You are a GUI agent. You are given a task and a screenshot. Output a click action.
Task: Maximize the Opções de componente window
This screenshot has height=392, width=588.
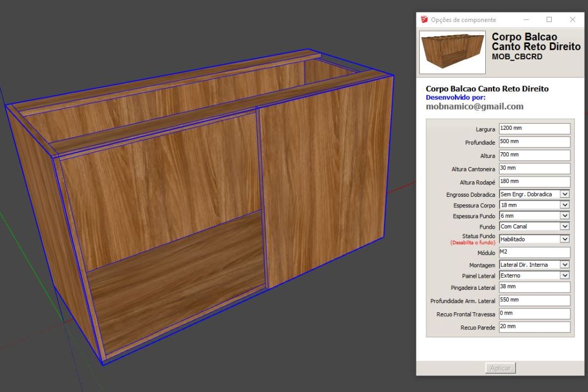click(x=549, y=20)
